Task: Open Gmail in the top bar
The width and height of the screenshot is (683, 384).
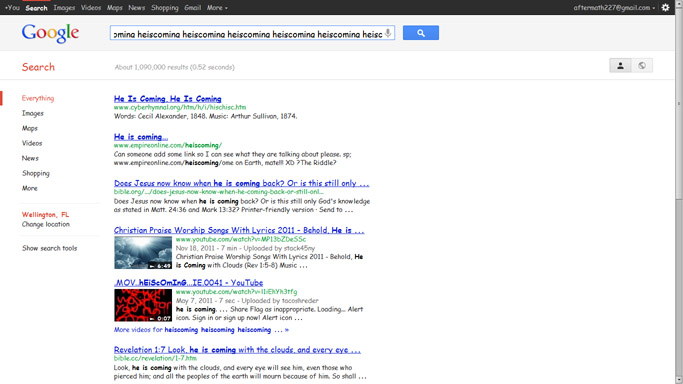Action: [193, 8]
